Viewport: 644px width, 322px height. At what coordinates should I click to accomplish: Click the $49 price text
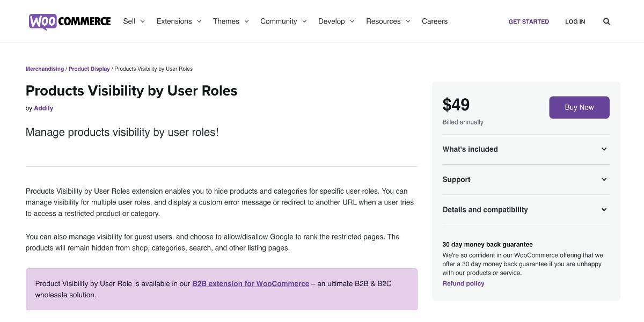tap(456, 105)
